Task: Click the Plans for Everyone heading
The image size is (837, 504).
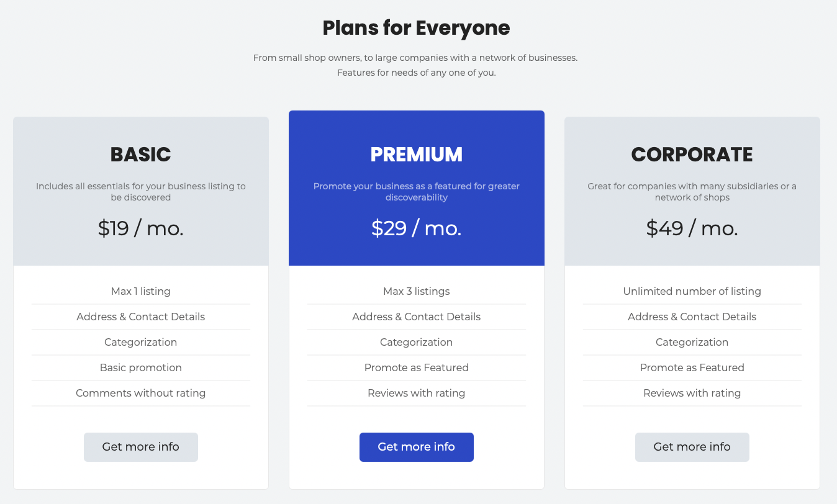Action: 417,28
